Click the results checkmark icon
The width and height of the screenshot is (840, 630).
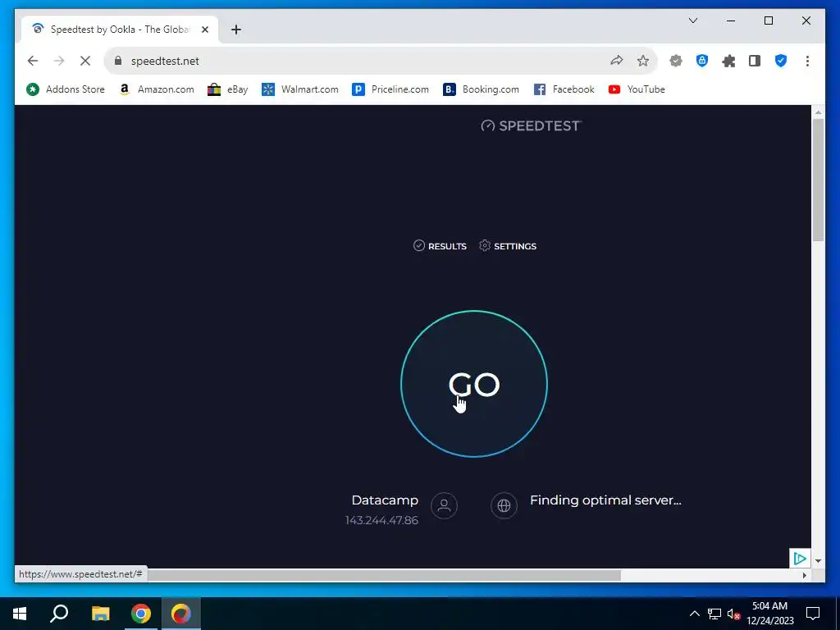click(419, 245)
